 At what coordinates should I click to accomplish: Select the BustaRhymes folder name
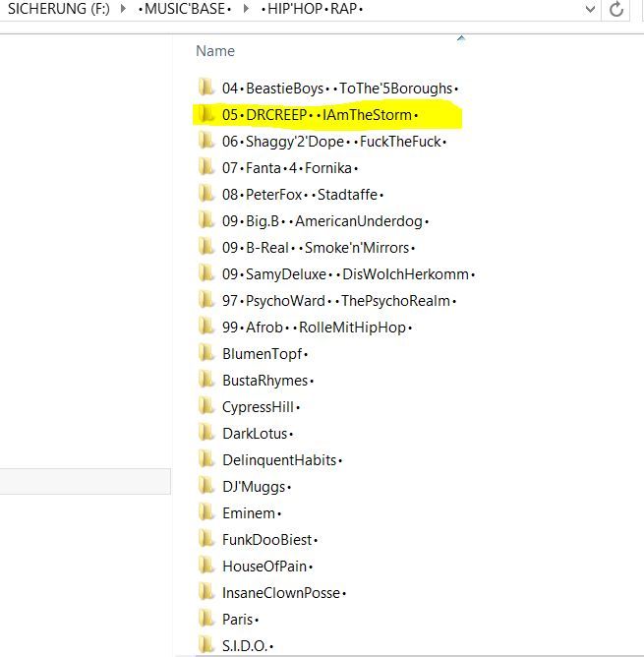tap(268, 381)
